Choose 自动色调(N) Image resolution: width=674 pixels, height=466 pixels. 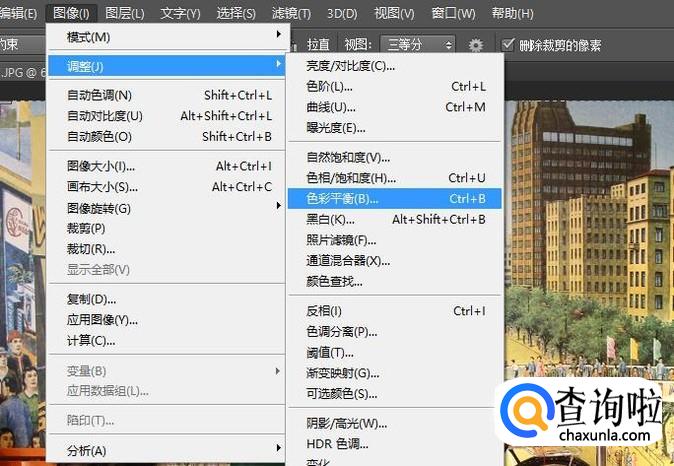[x=166, y=95]
